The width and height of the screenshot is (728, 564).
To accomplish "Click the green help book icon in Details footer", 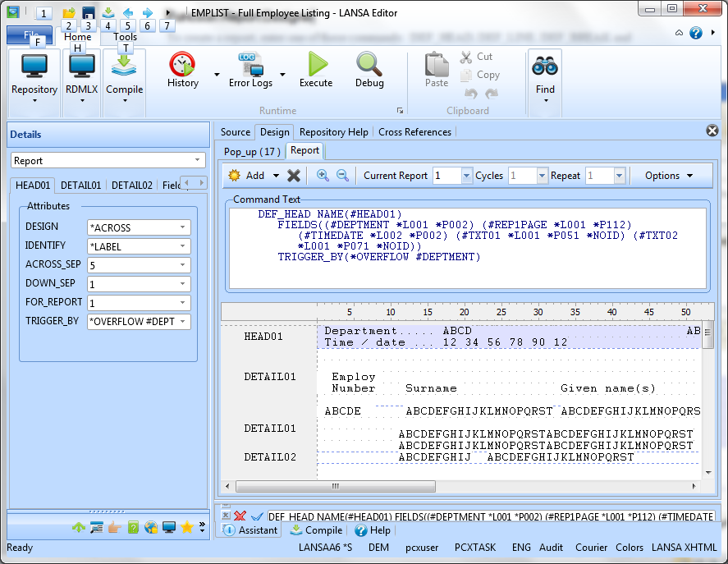I will tap(133, 527).
